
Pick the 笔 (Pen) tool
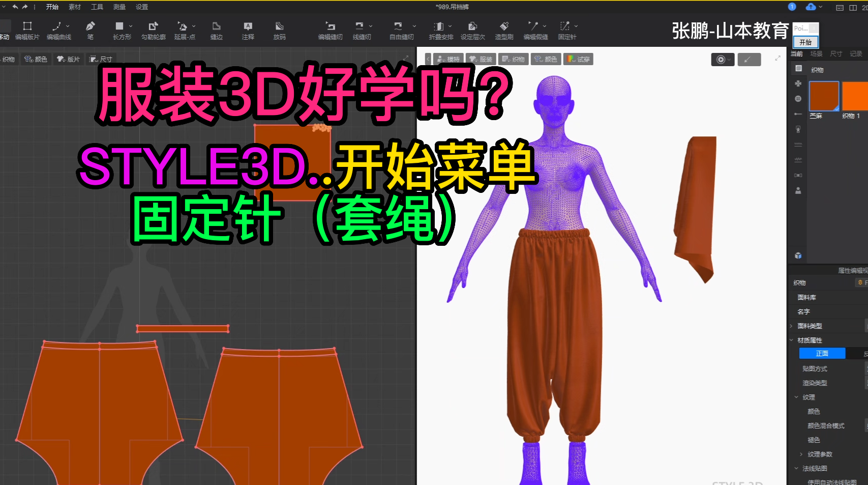91,31
